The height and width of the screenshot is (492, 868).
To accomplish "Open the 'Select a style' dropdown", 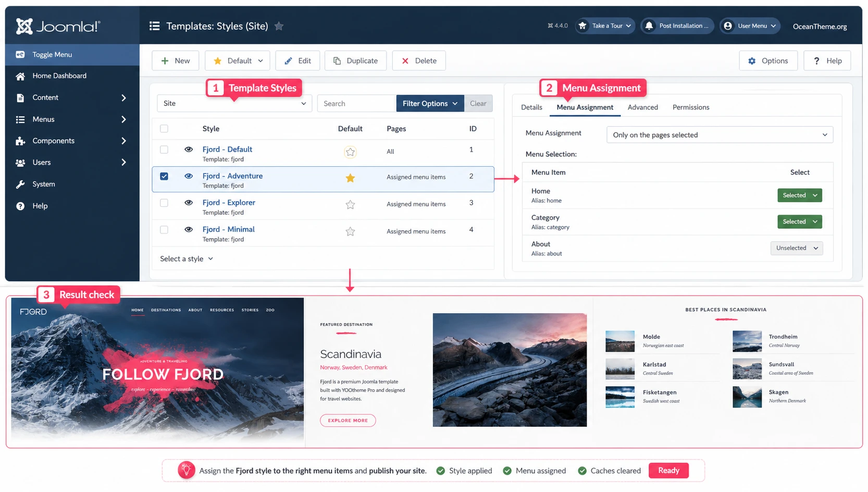I will (x=187, y=259).
